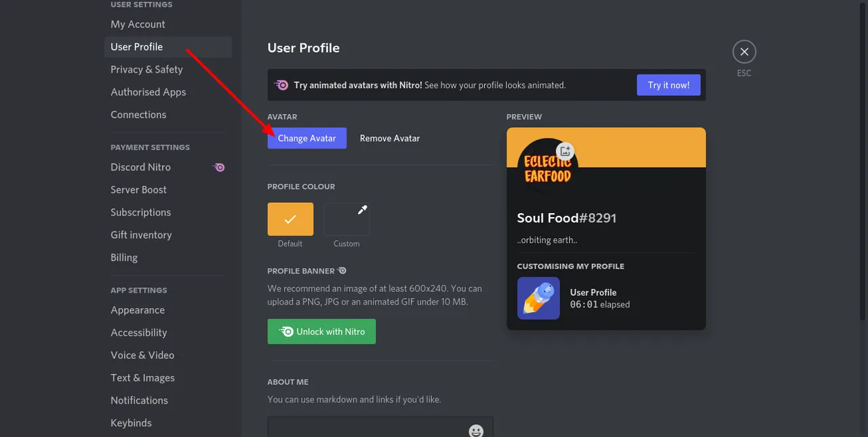868x437 pixels.
Task: Click the '..orbiting earth..' bio text
Action: tap(547, 240)
